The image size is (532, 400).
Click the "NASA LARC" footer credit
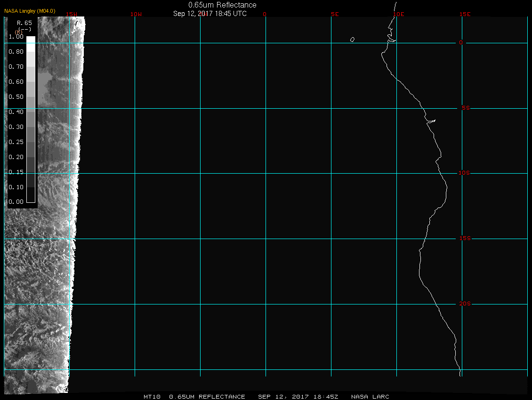[x=370, y=397]
